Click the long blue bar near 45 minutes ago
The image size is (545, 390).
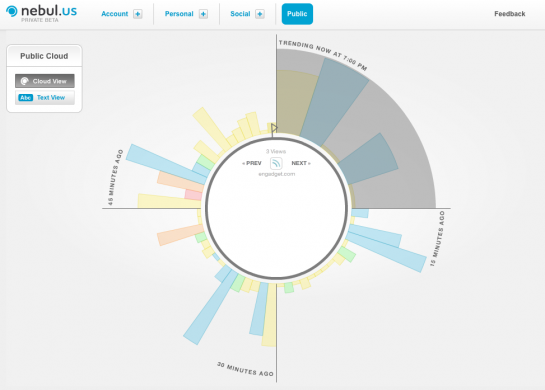point(166,164)
